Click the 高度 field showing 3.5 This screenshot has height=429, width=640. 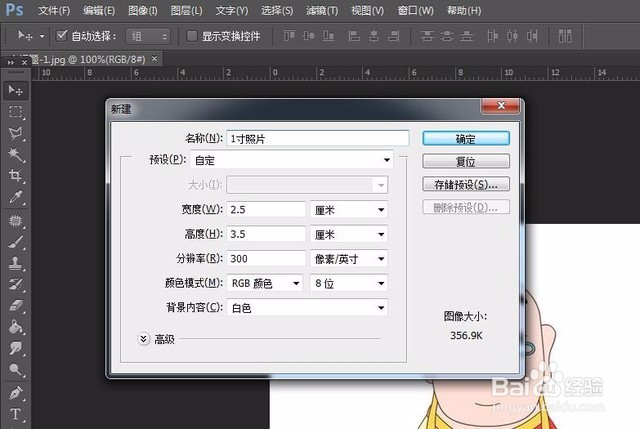(266, 234)
